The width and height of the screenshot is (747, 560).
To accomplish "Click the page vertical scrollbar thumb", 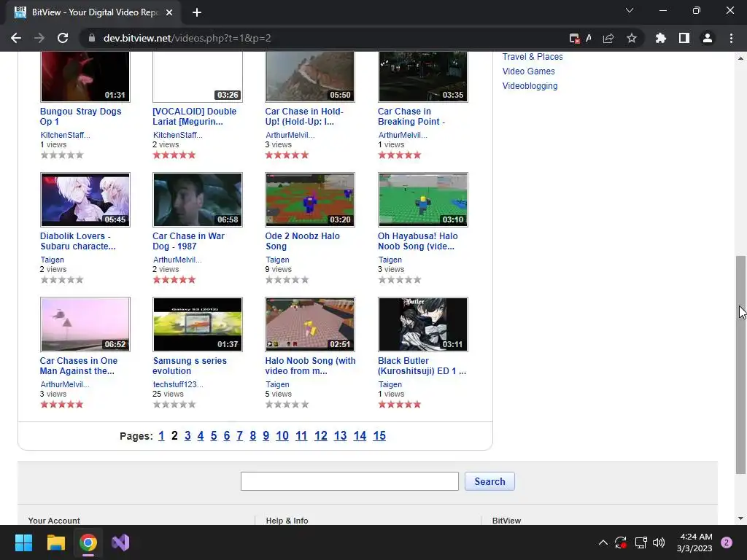I will tap(740, 365).
